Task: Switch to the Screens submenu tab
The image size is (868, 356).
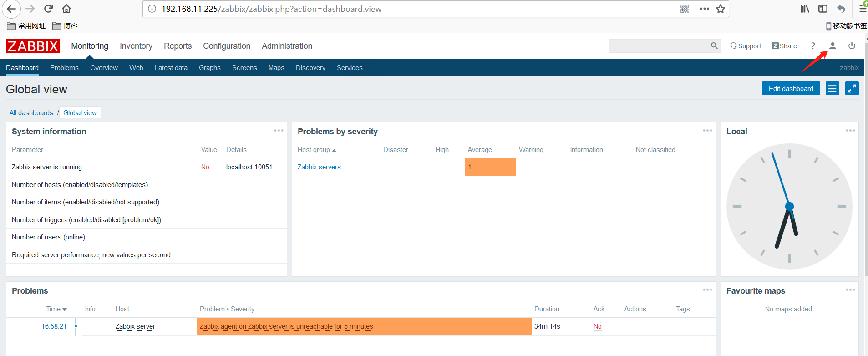Action: tap(244, 68)
